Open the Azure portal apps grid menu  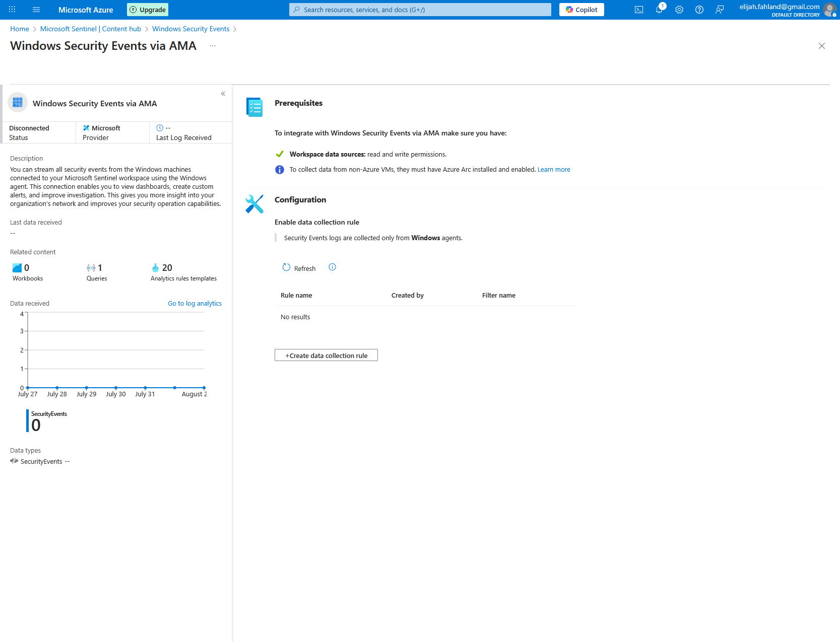pyautogui.click(x=12, y=10)
